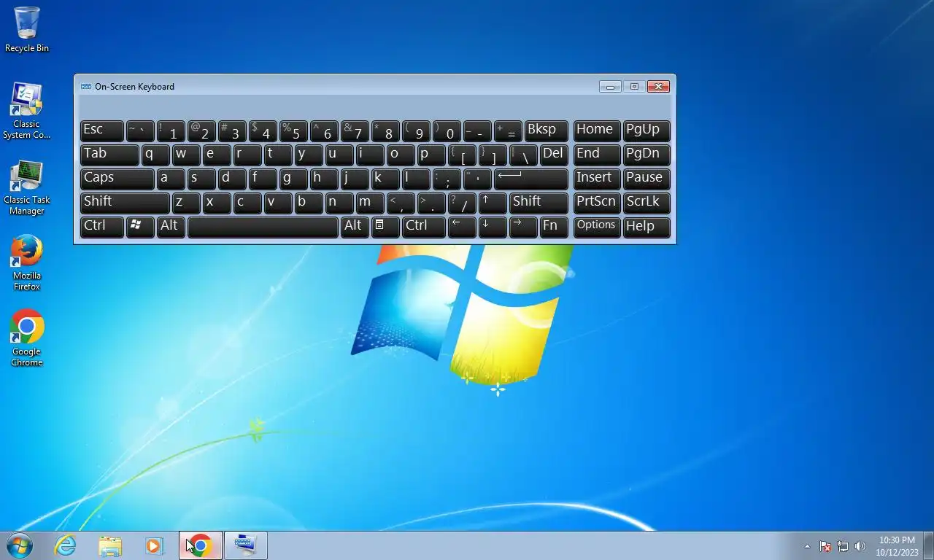
Task: Click the 5 percent key
Action: click(293, 131)
